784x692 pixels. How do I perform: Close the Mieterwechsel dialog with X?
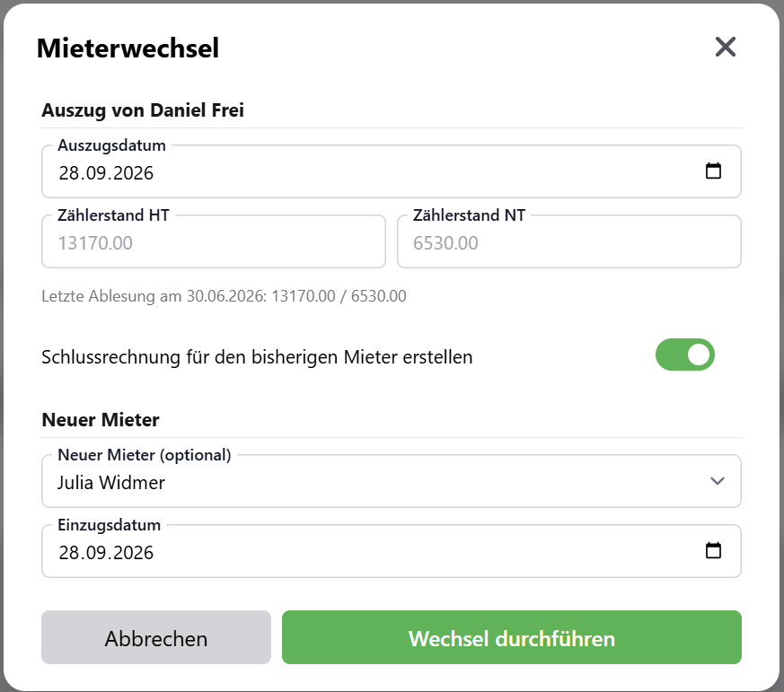725,47
